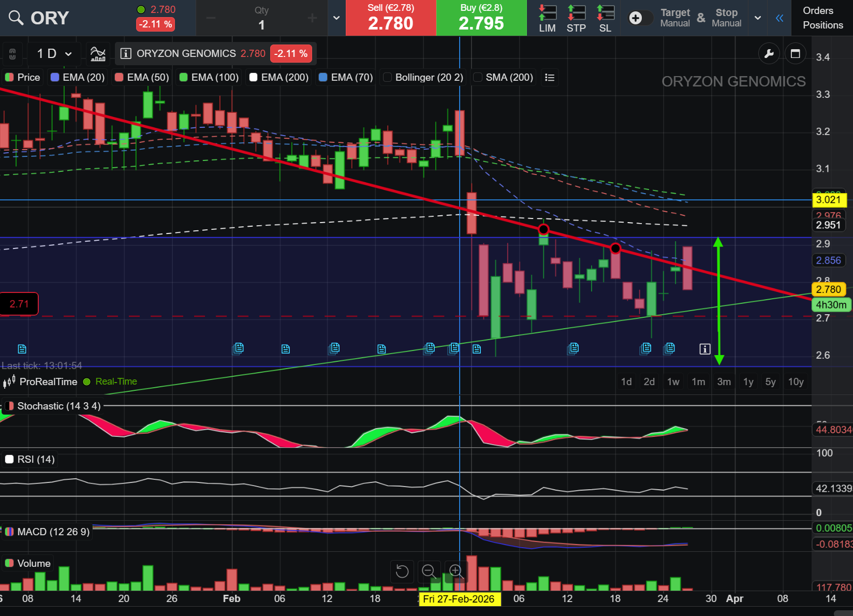Image resolution: width=853 pixels, height=616 pixels.
Task: Open chart settings with the wrench icon
Action: pyautogui.click(x=769, y=54)
